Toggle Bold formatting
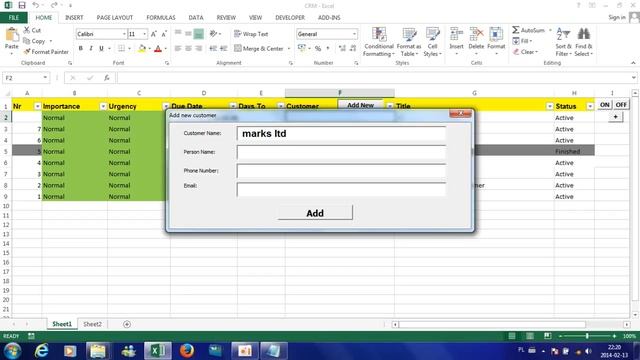 80,48
